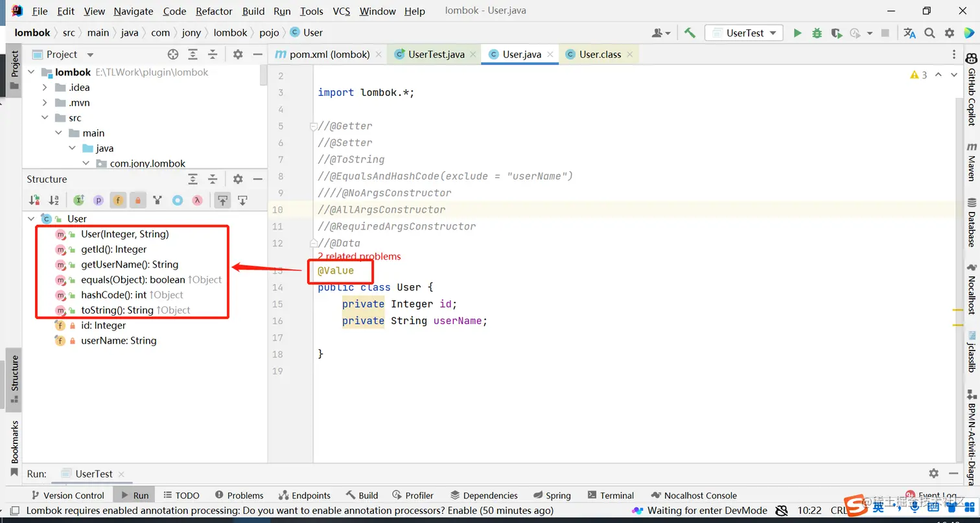
Task: Toggle Show Lambdas in Structure
Action: tap(197, 200)
